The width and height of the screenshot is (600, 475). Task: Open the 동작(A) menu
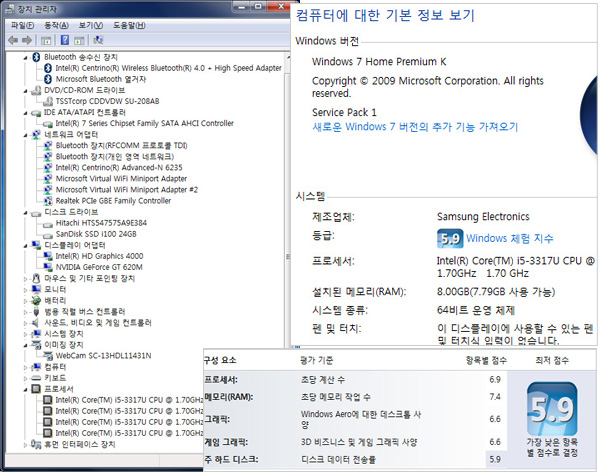click(x=57, y=26)
